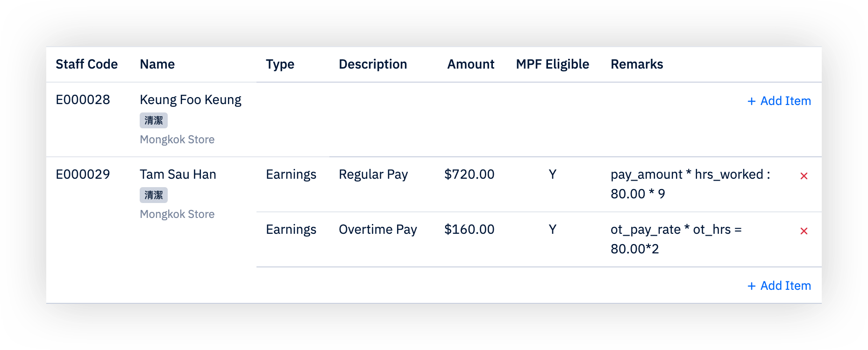This screenshot has height=350, width=868.
Task: Click the Mongkok Store label under Keung Foo Keung
Action: 177,139
